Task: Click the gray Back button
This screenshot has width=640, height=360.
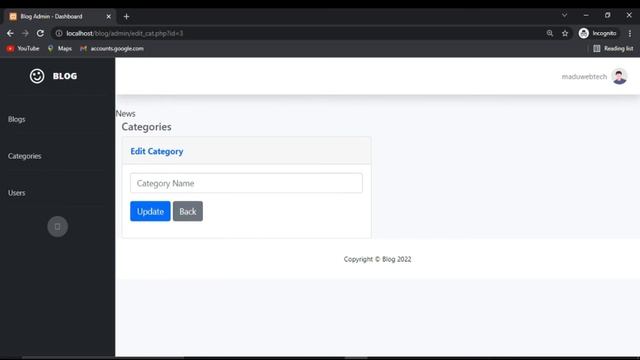Action: [188, 211]
